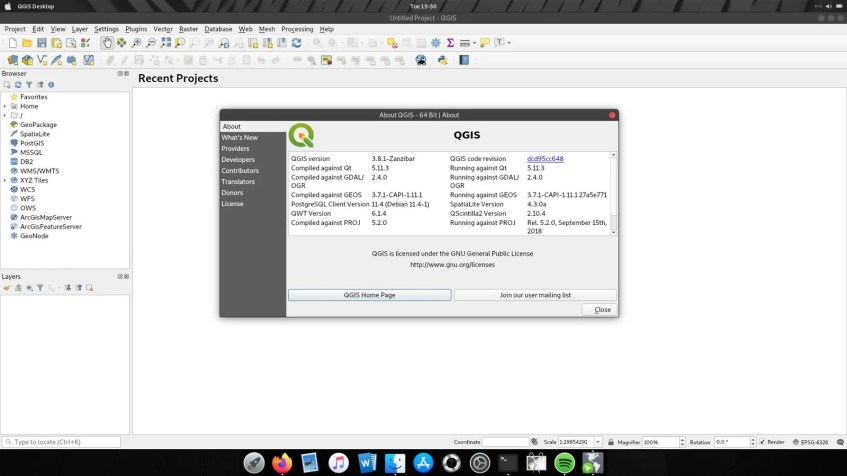Screen dimensions: 847x476
Task: Open the Terminal from the dock
Action: click(x=508, y=463)
